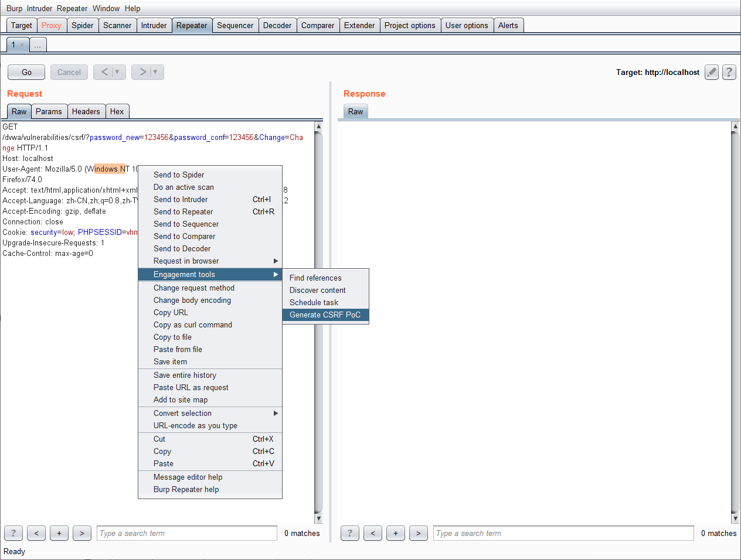The width and height of the screenshot is (741, 560).
Task: Select Copy as curl command
Action: 210,325
